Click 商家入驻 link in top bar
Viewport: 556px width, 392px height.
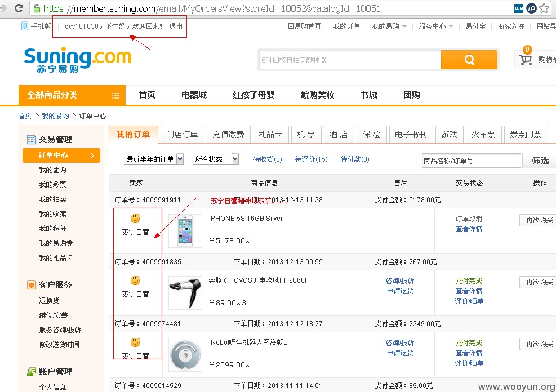point(511,26)
